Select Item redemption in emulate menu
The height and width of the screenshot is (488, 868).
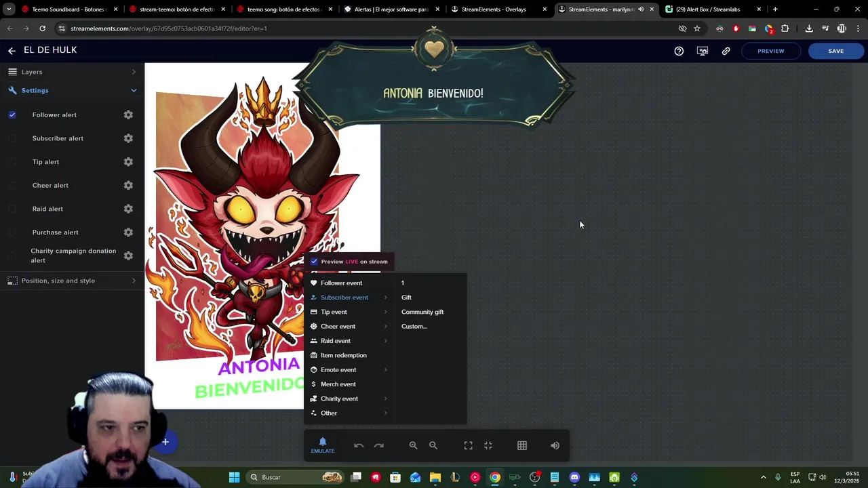coord(349,355)
